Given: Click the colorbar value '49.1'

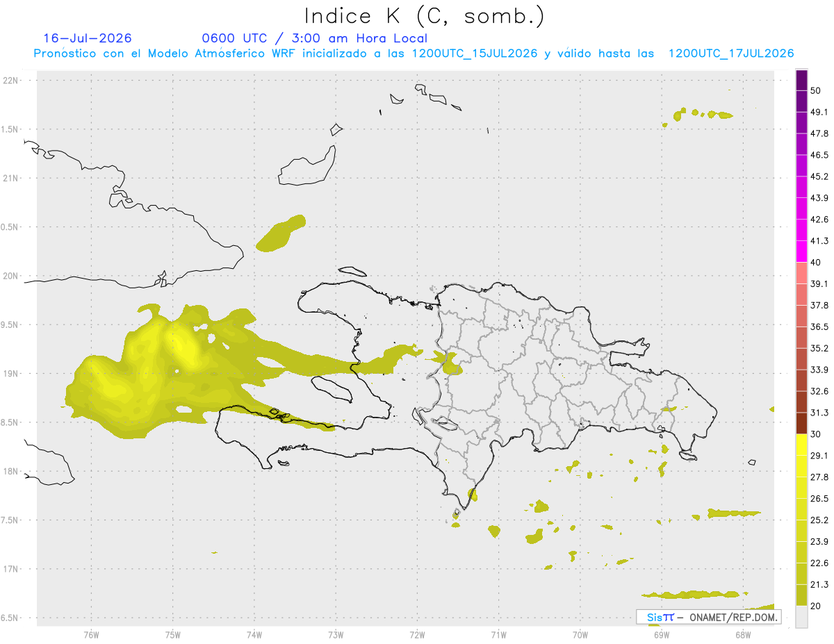Looking at the screenshot, I should [819, 112].
